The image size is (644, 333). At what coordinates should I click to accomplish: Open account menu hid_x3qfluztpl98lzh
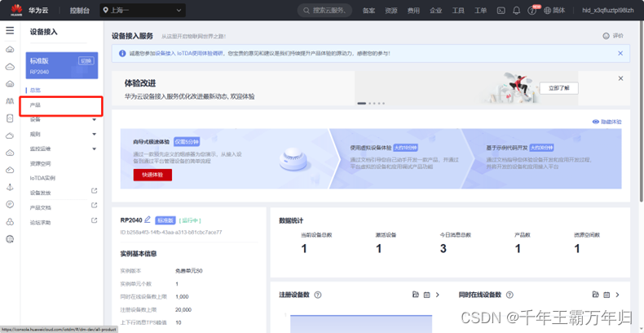coord(608,11)
